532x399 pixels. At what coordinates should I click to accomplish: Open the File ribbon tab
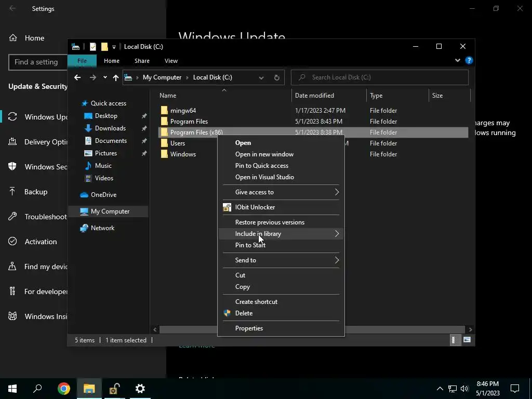[x=82, y=61]
